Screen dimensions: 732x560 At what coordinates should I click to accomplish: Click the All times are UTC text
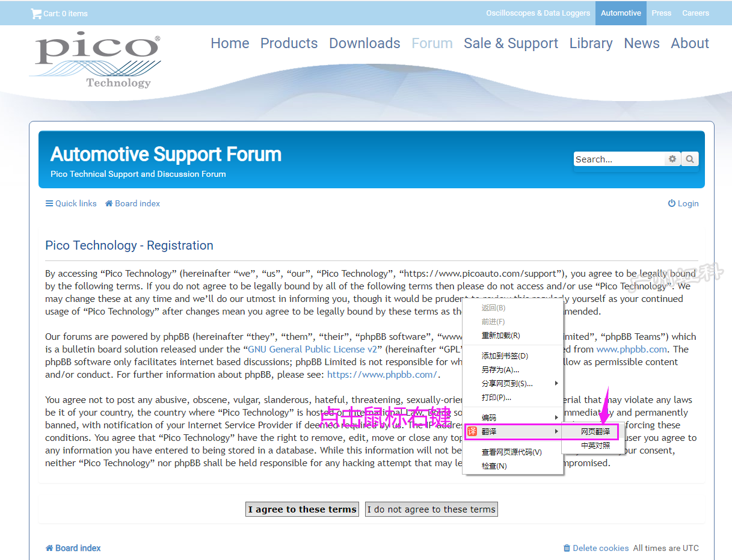pos(666,548)
